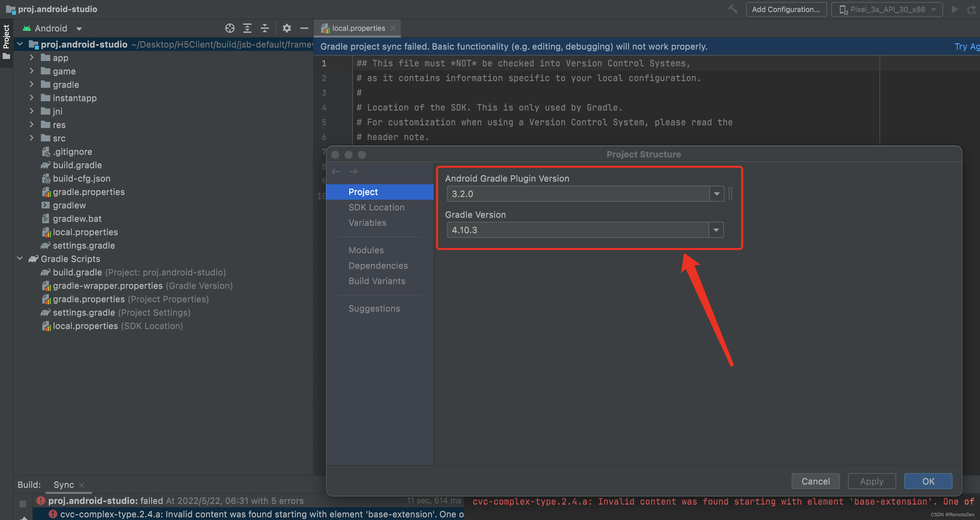Screen dimensions: 980x520
Task: Select Project in Project Structure sidebar
Action: 380,192
